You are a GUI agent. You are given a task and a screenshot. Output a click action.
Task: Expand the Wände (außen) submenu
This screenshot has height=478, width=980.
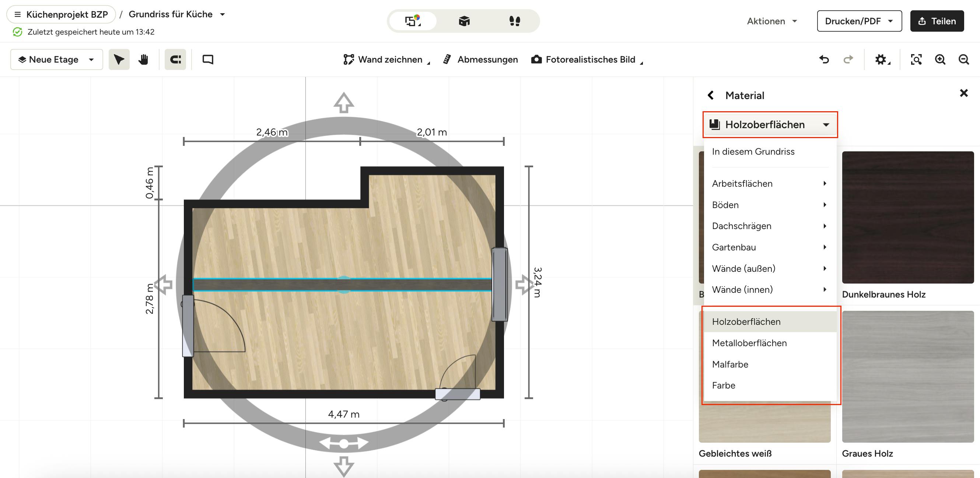[x=770, y=268]
